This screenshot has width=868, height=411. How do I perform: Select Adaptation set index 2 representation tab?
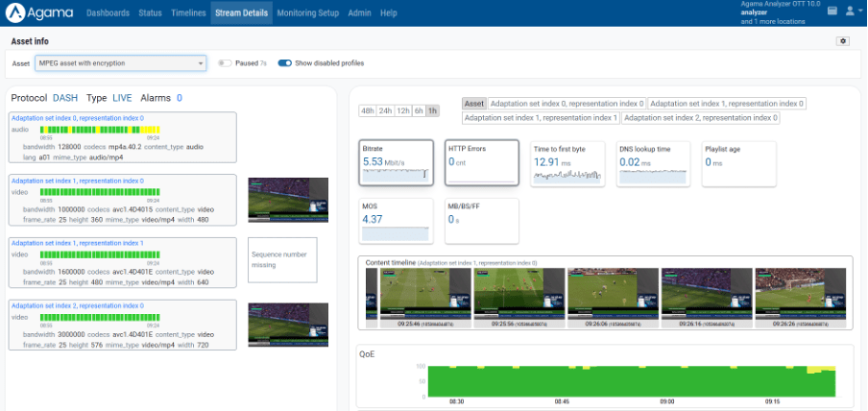click(700, 118)
